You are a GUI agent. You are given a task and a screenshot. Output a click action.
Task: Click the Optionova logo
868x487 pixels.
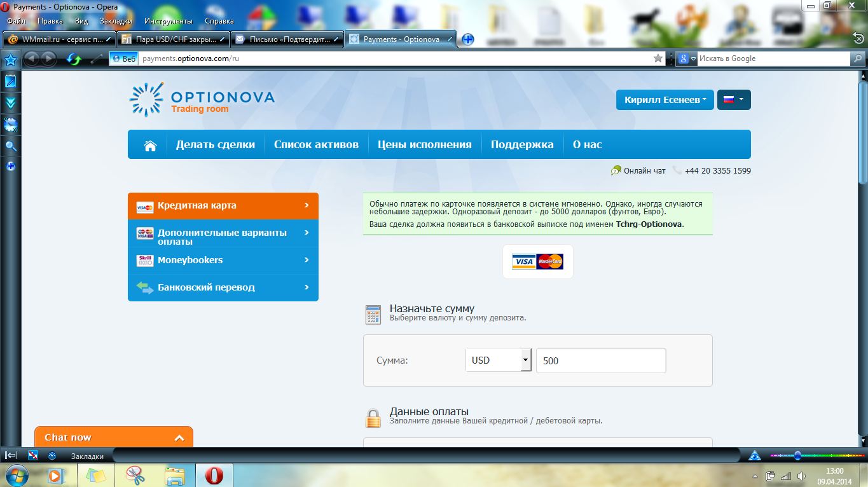coord(202,100)
